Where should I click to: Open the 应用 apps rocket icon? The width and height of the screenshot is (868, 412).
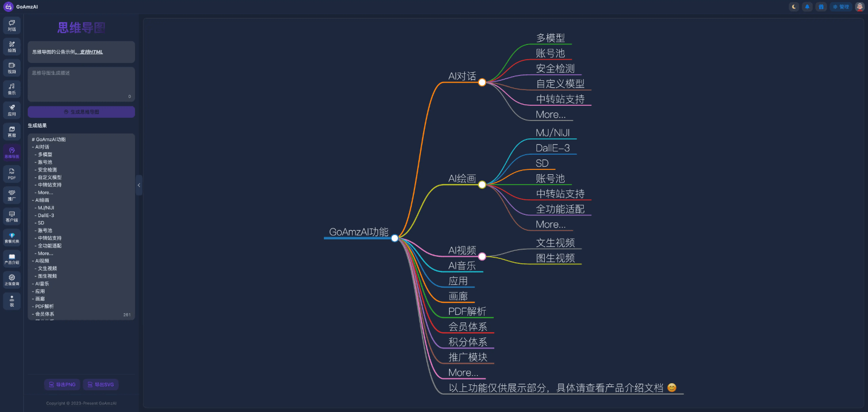[x=12, y=110]
